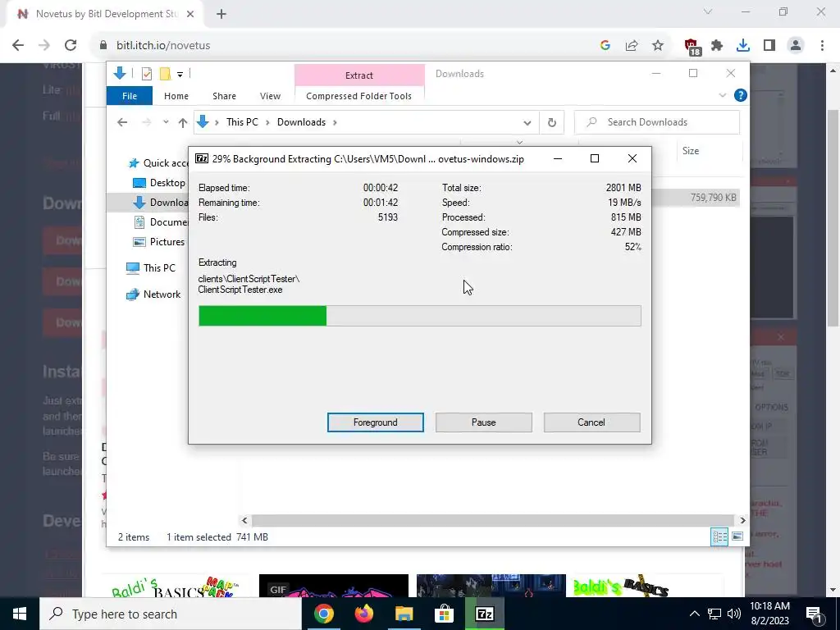
Task: Pause the extraction
Action: (x=483, y=422)
